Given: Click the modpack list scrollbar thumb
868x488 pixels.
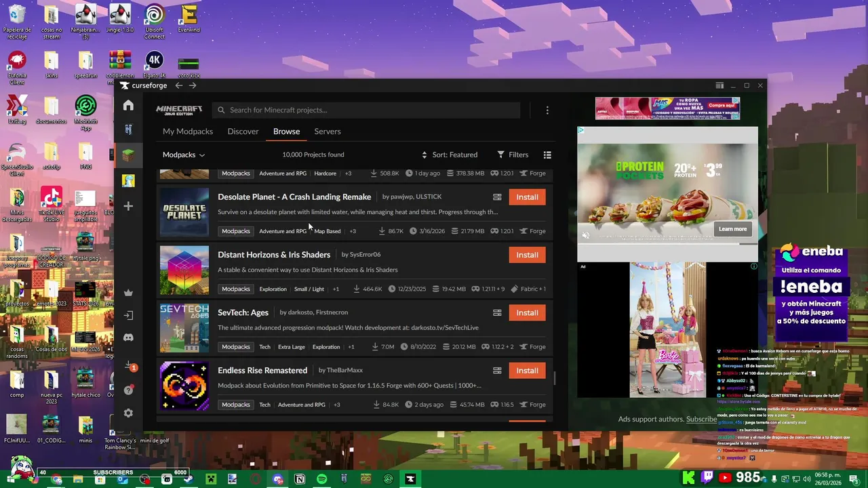Looking at the screenshot, I should (555, 378).
